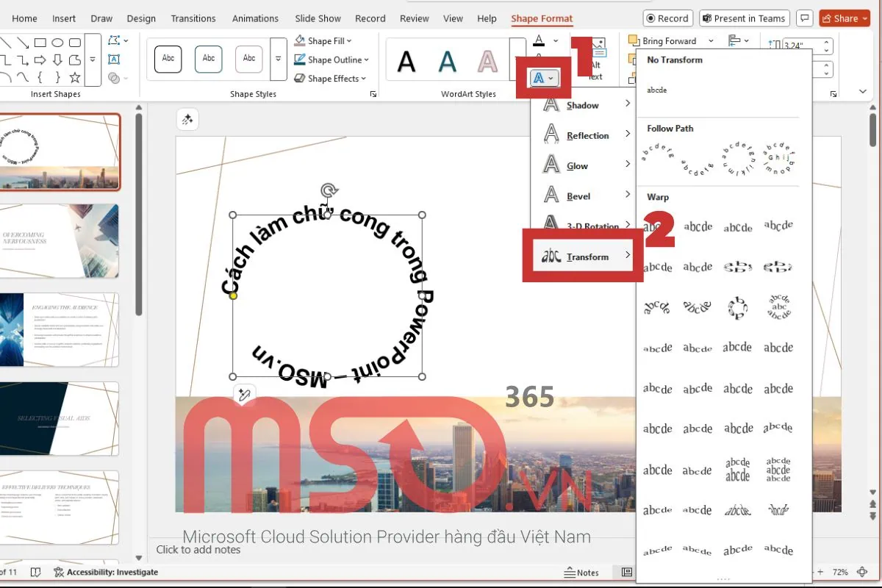The height and width of the screenshot is (588, 882).
Task: Toggle the Notes pane in status bar
Action: pos(581,573)
